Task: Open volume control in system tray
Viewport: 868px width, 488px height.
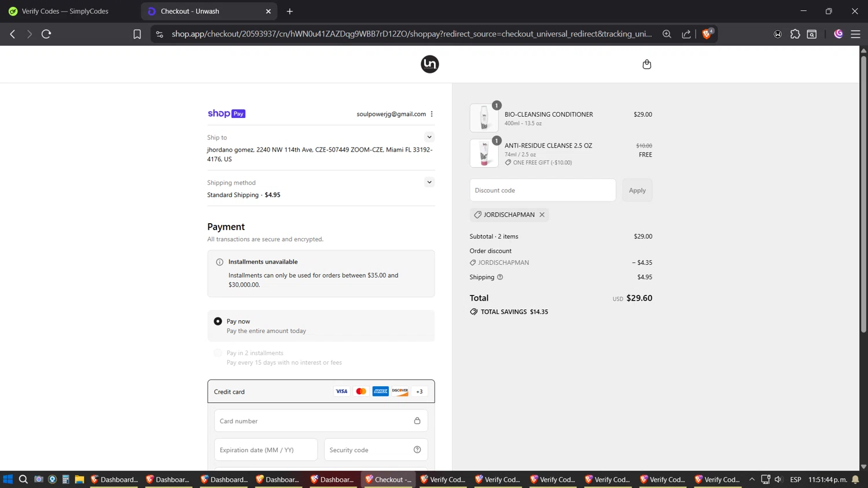Action: (x=778, y=479)
